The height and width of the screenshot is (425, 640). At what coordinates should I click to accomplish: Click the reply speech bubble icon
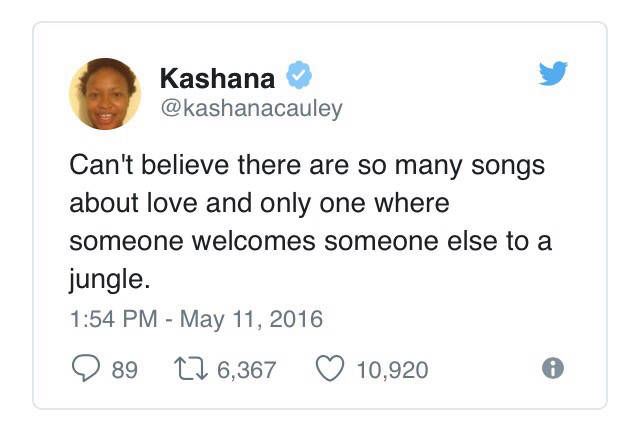[85, 369]
